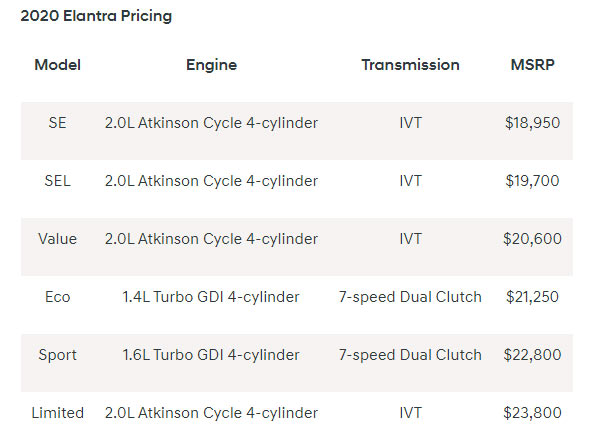Select the MSRP column header
Viewport: 600px width, 444px height.
pyautogui.click(x=532, y=65)
